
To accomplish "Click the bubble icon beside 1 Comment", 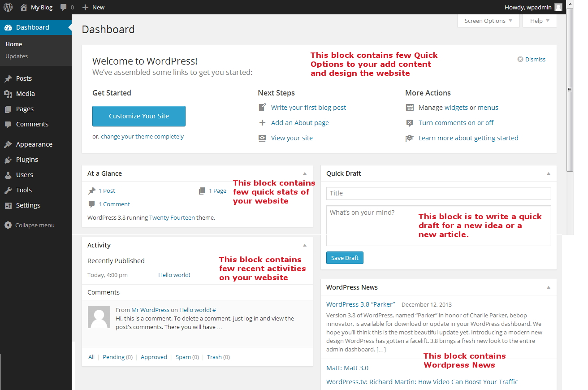I will click(x=92, y=204).
